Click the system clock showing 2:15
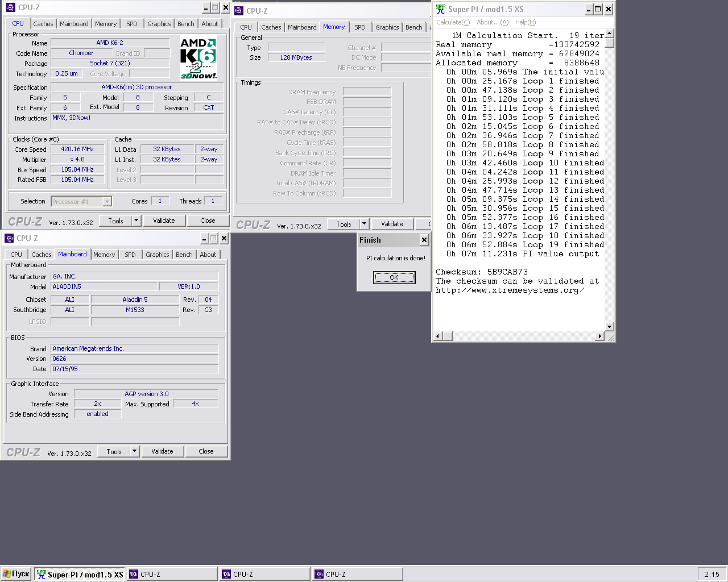 point(712,575)
